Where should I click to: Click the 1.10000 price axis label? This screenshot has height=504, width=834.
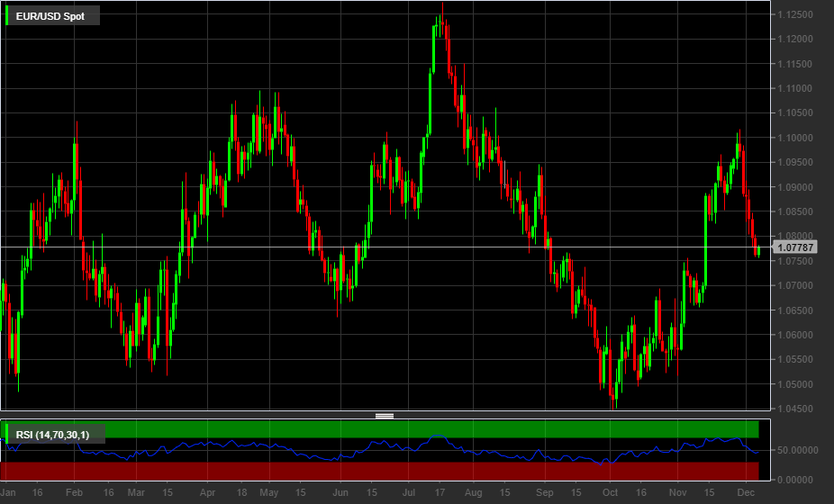click(x=795, y=138)
